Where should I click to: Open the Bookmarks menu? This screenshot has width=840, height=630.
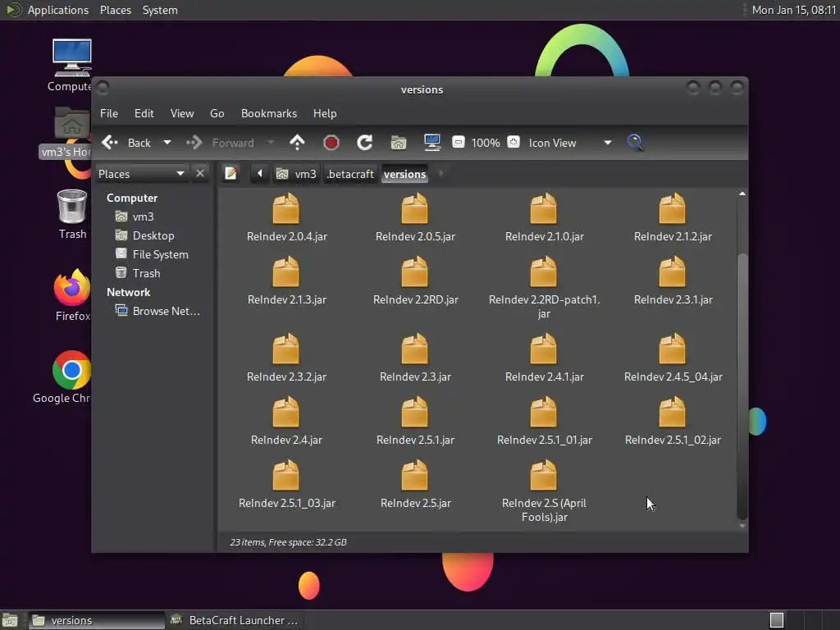pos(268,113)
